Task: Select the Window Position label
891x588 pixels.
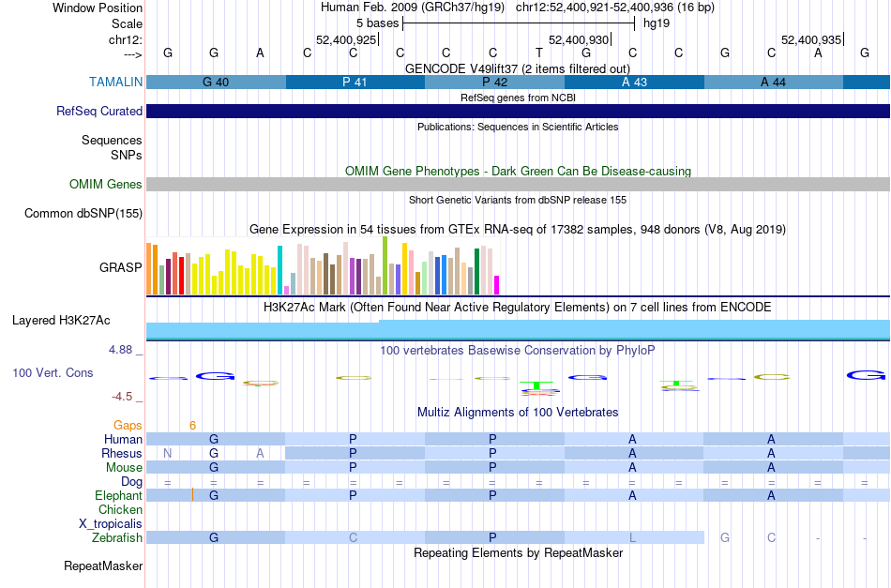Action: (98, 8)
